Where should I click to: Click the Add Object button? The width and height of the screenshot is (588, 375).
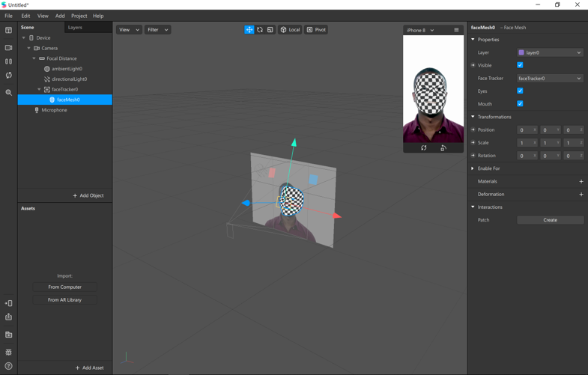click(x=88, y=195)
